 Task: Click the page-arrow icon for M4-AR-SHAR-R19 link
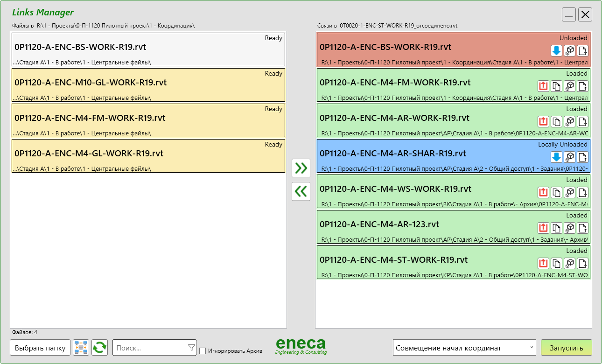(582, 157)
